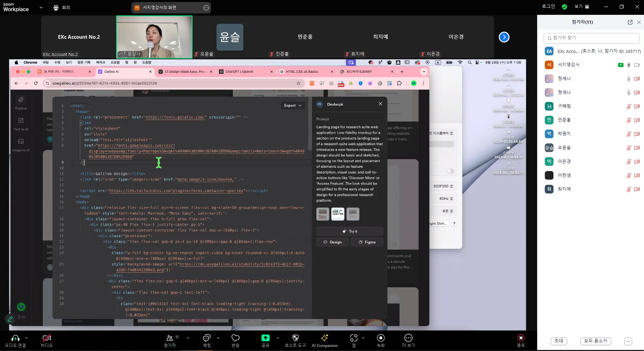
Task: Open 파일 menu in Chrome menu bar
Action: coord(45,62)
